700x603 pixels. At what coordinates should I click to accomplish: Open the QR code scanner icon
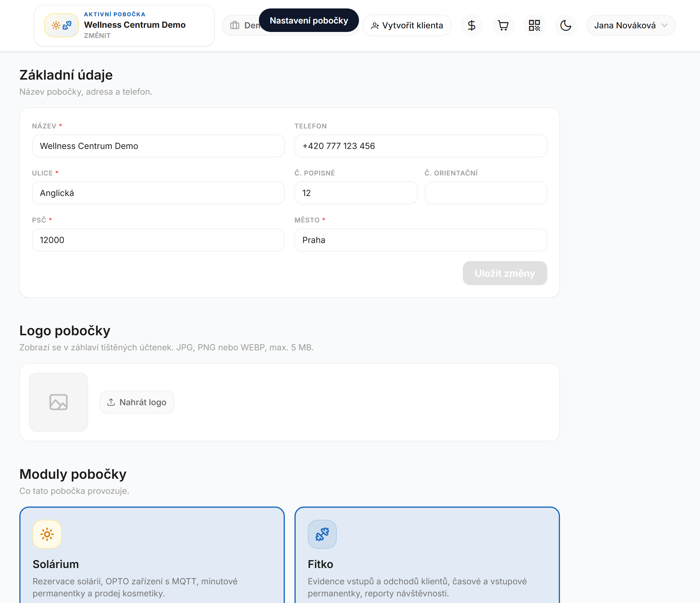pos(534,25)
